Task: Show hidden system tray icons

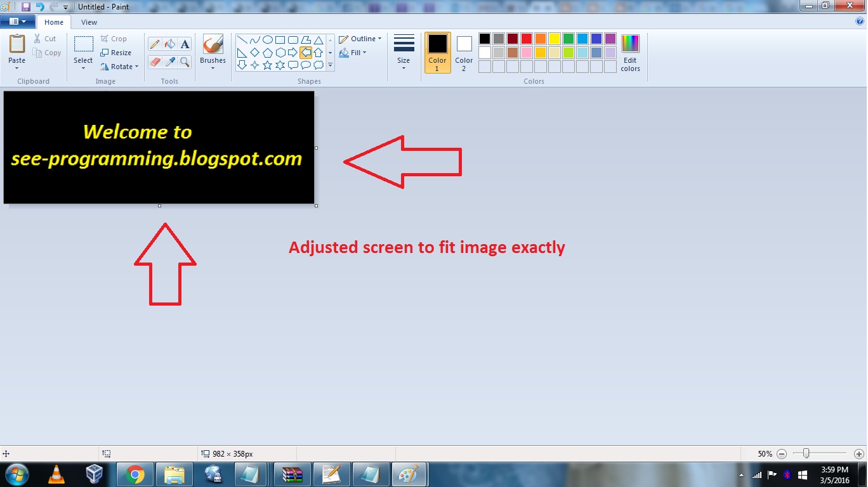Action: (x=741, y=474)
